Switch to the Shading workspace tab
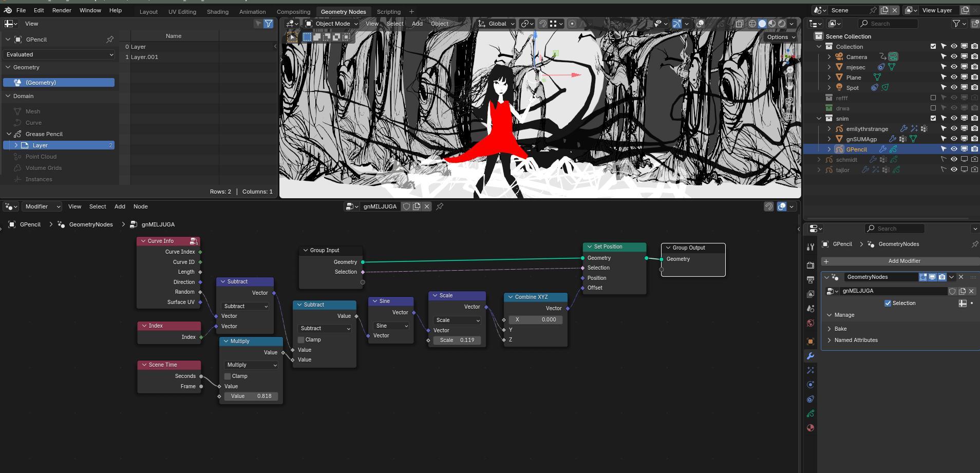This screenshot has height=473, width=980. pyautogui.click(x=217, y=12)
